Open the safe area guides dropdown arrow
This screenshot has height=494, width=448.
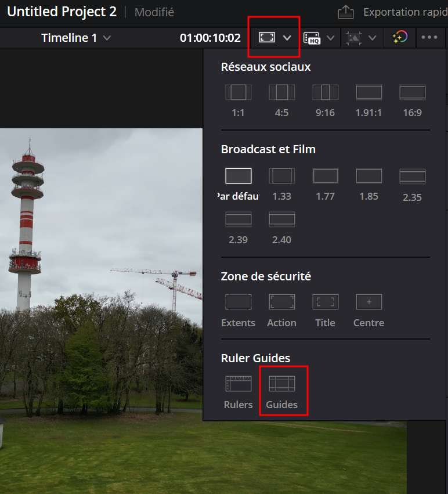click(x=287, y=38)
